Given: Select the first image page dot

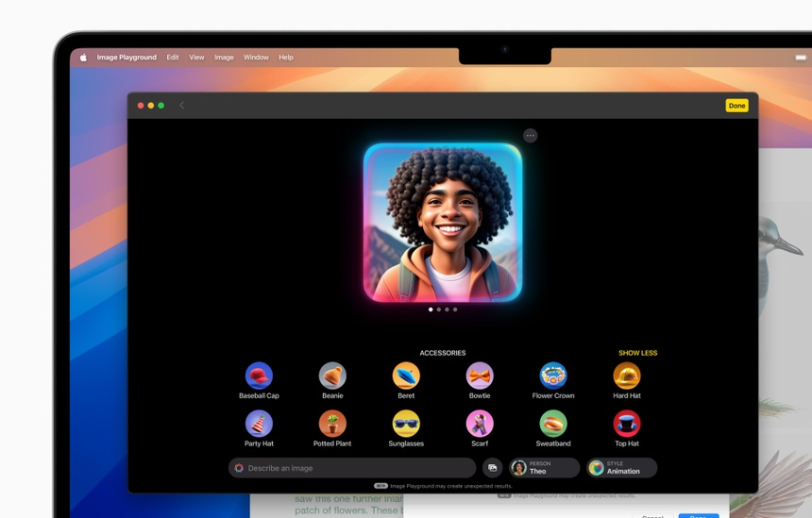Looking at the screenshot, I should coord(431,309).
